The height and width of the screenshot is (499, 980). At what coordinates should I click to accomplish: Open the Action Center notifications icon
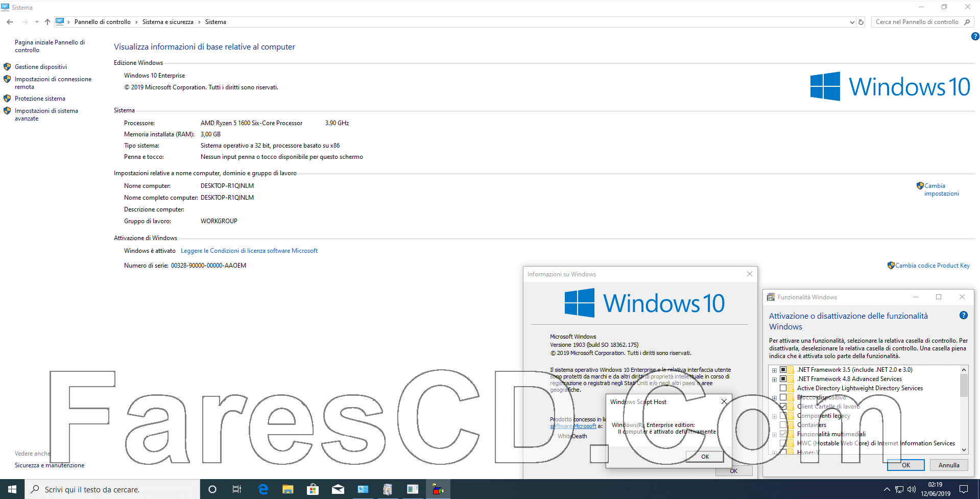[964, 489]
